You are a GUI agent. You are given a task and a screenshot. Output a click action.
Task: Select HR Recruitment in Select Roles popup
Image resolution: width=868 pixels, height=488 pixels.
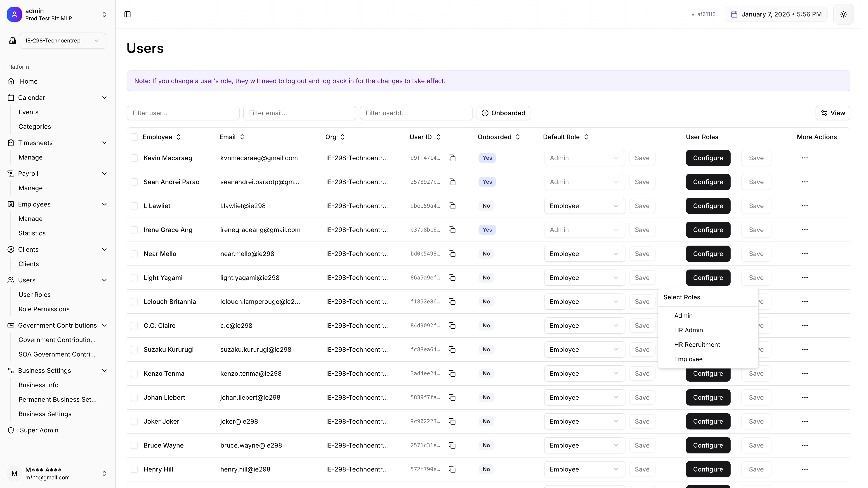697,344
